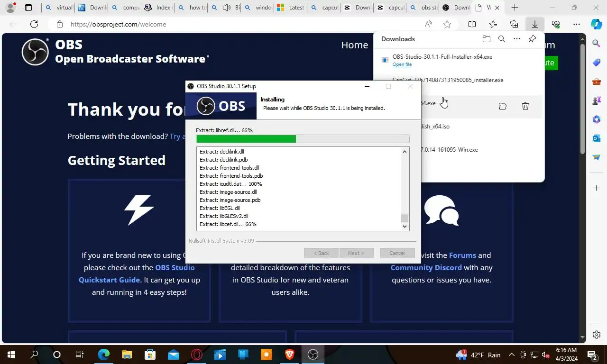Open weather widget showing 42°F Rain
Image resolution: width=607 pixels, height=364 pixels.
pyautogui.click(x=478, y=355)
